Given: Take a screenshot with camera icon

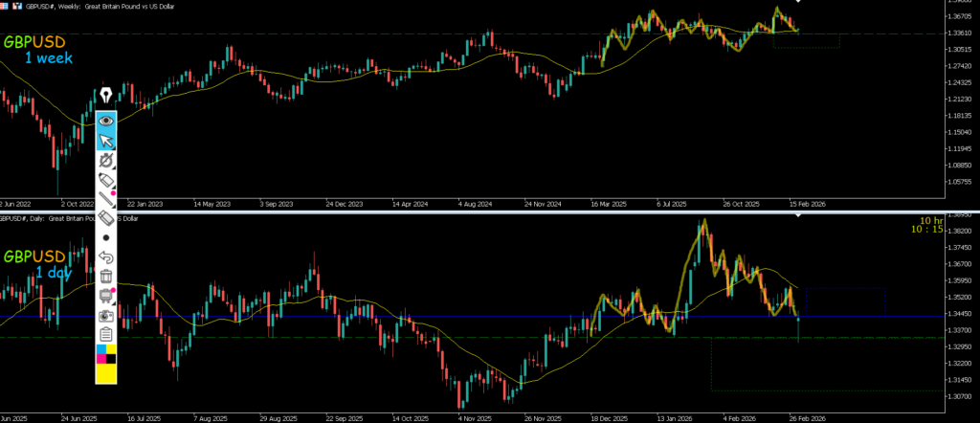Looking at the screenshot, I should coord(106,315).
